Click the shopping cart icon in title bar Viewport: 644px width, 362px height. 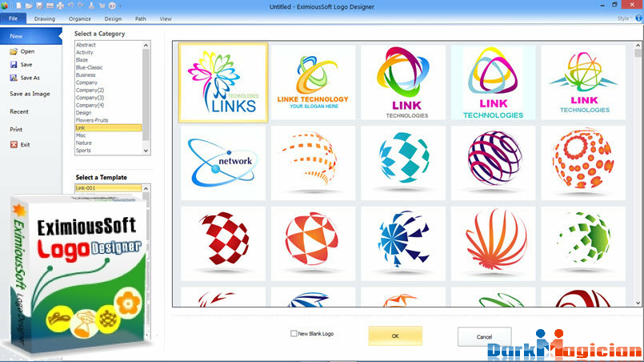[x=102, y=6]
